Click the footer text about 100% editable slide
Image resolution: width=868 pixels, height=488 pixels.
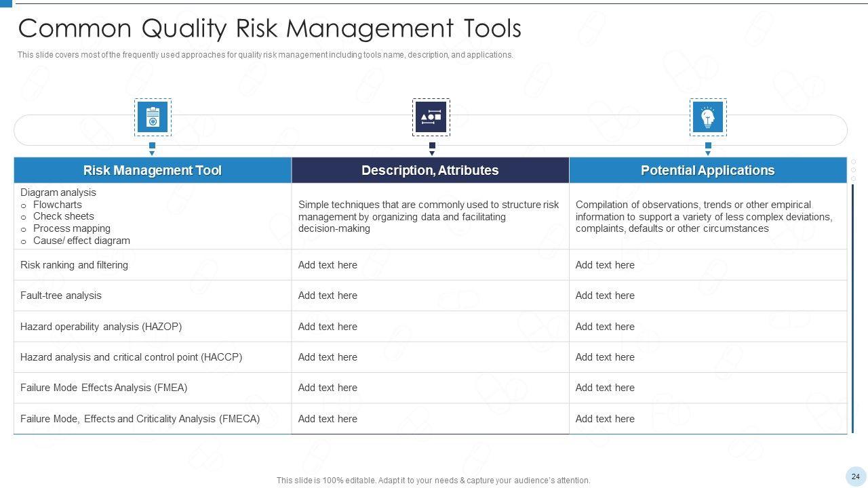click(x=433, y=481)
